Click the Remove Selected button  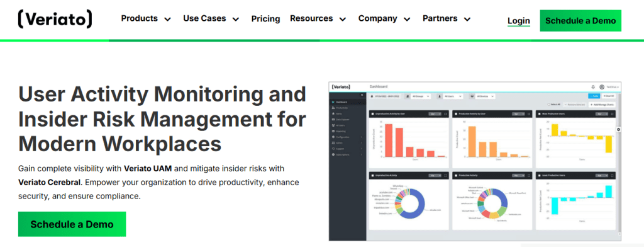575,105
